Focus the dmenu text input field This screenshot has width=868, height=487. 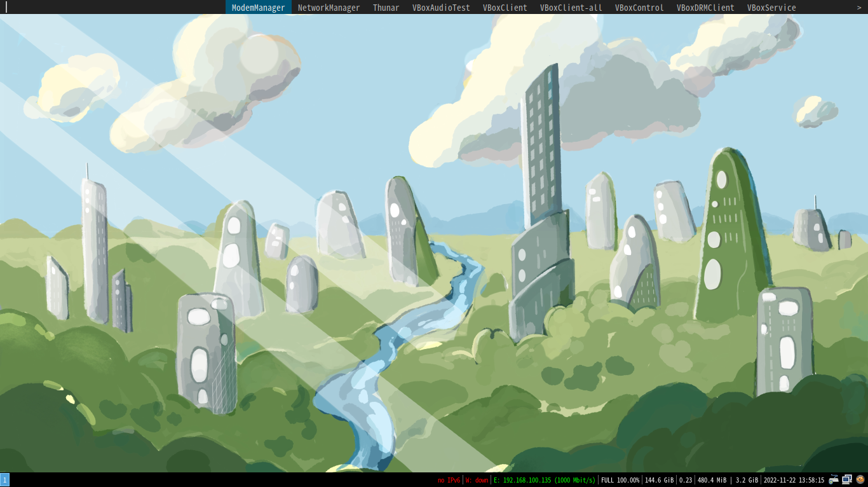114,8
